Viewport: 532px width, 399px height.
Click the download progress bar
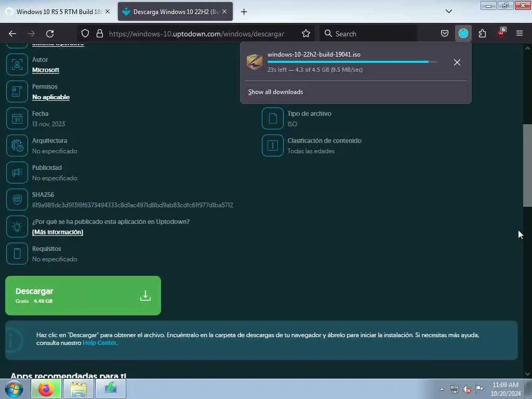352,62
